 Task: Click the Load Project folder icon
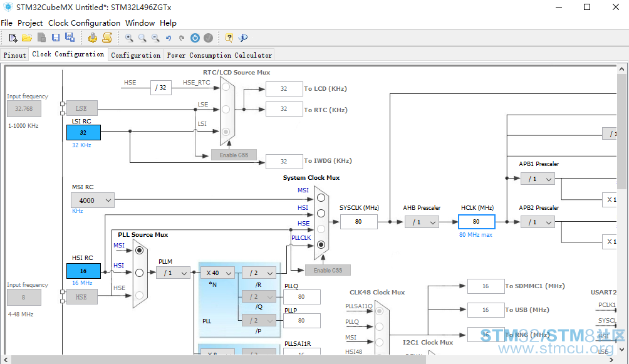tap(27, 38)
